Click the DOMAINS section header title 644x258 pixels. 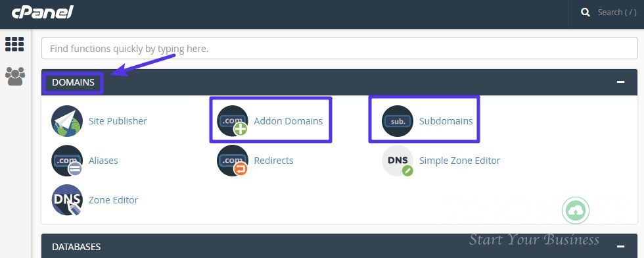73,82
